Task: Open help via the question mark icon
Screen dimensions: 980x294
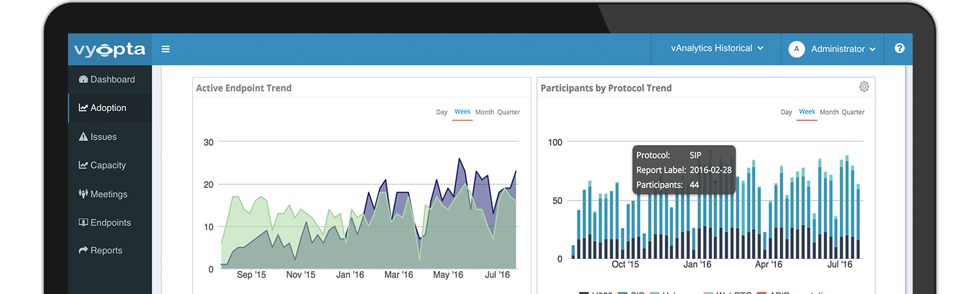Action: (x=900, y=48)
